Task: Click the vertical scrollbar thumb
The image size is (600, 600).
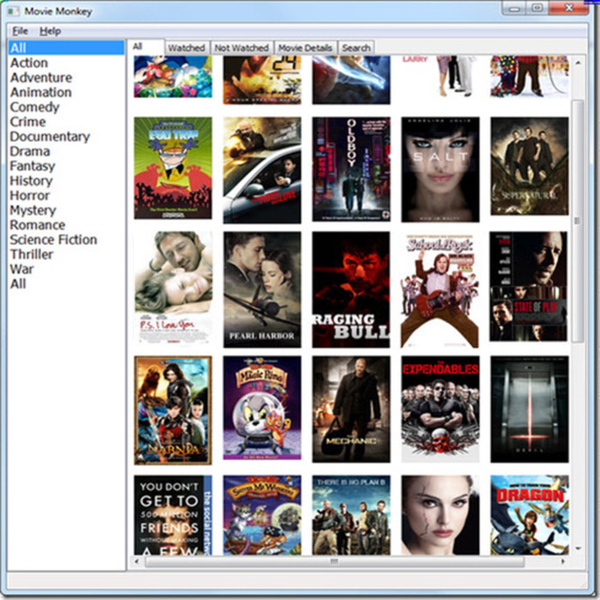Action: click(577, 221)
